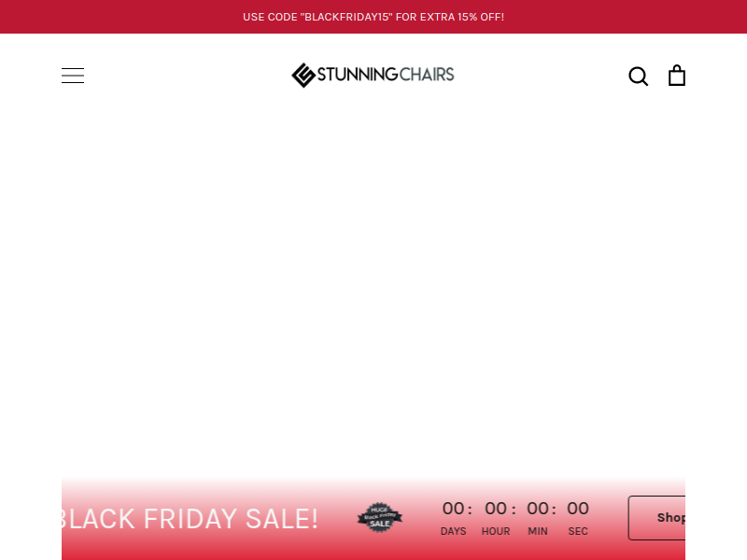Screen dimensions: 747x560
Task: Click the HOUR label under timer
Action: [496, 531]
